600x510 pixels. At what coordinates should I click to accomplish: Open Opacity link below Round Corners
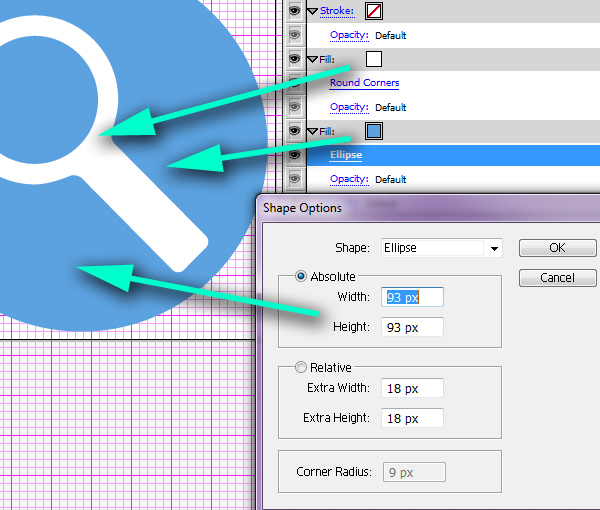coord(349,107)
